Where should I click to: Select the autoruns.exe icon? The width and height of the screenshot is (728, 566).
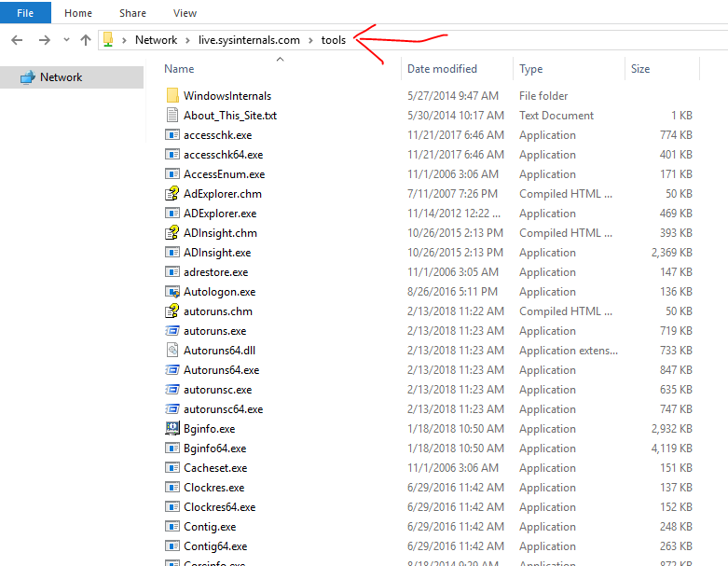click(172, 331)
